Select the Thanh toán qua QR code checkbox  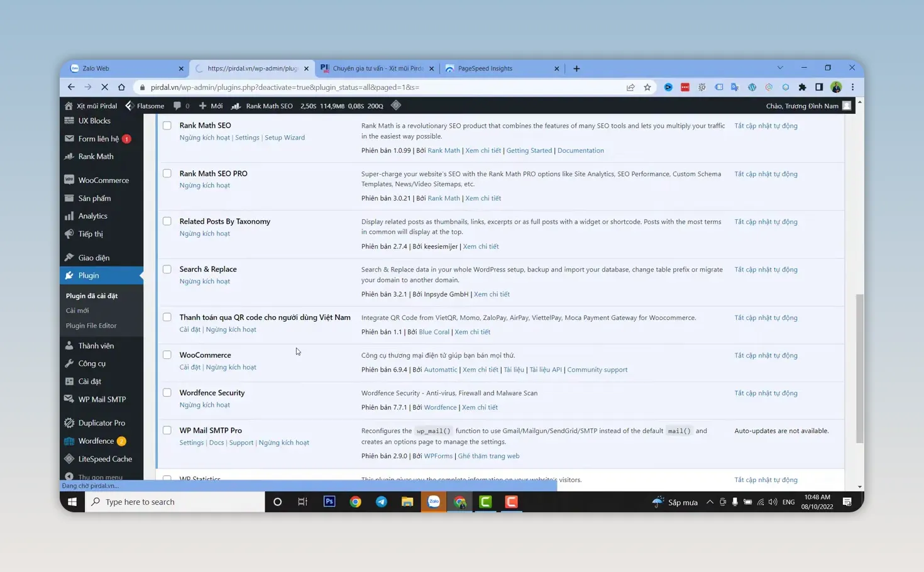pyautogui.click(x=167, y=317)
